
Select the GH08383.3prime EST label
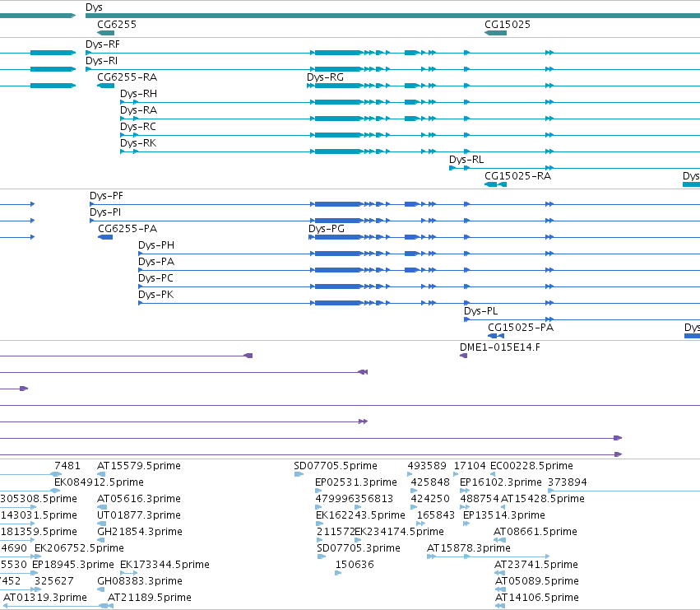point(140,581)
